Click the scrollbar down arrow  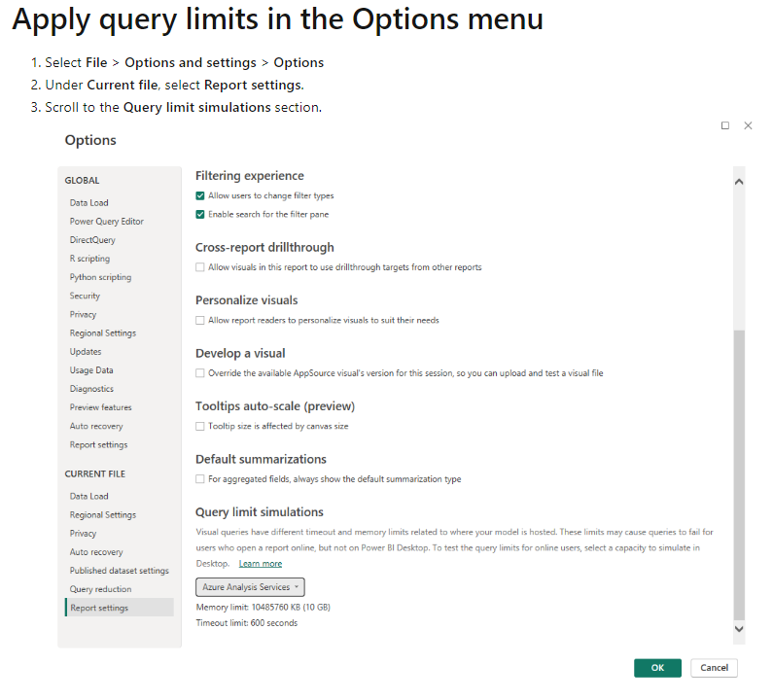(x=739, y=629)
